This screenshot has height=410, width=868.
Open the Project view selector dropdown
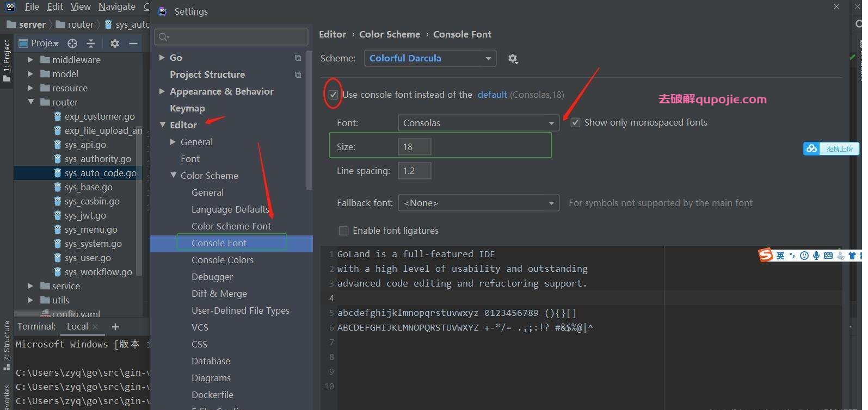[x=39, y=44]
